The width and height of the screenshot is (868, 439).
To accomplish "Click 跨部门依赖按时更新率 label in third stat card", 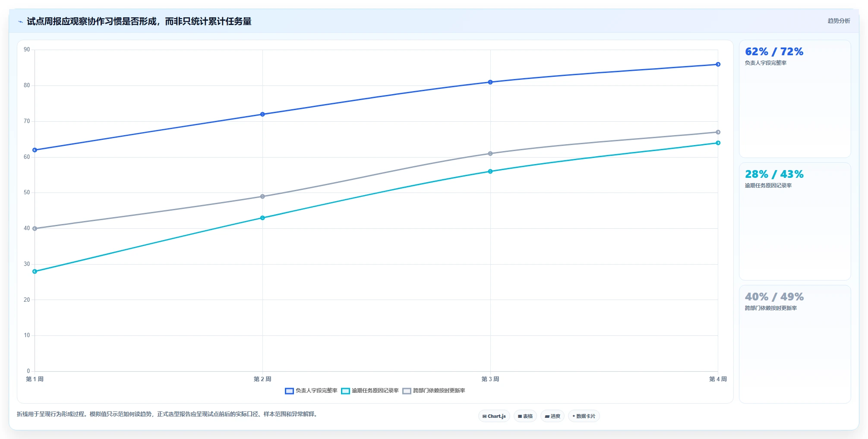I will click(771, 308).
